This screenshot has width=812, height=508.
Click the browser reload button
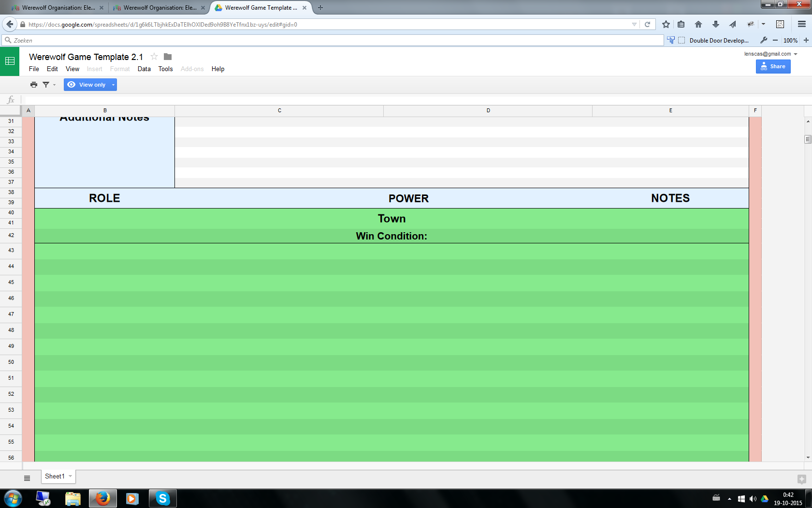[x=647, y=24]
